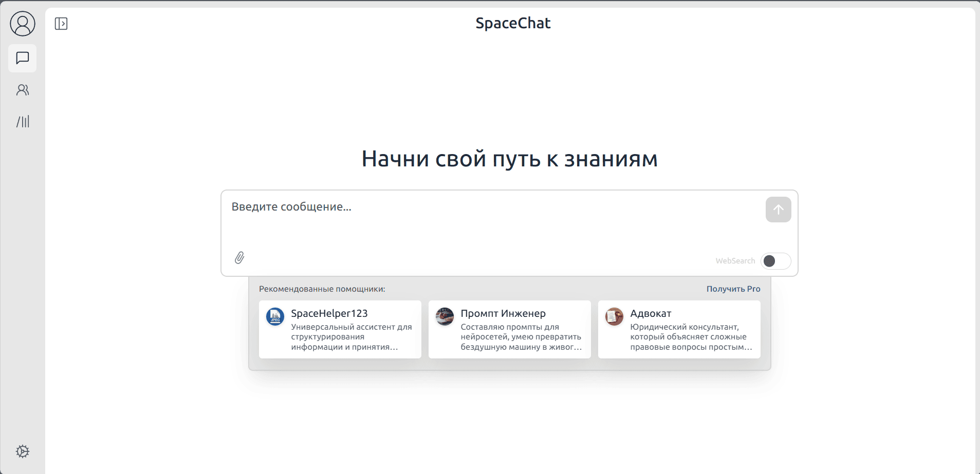Open the Адвокат legal assistant card
980x474 pixels.
point(679,329)
